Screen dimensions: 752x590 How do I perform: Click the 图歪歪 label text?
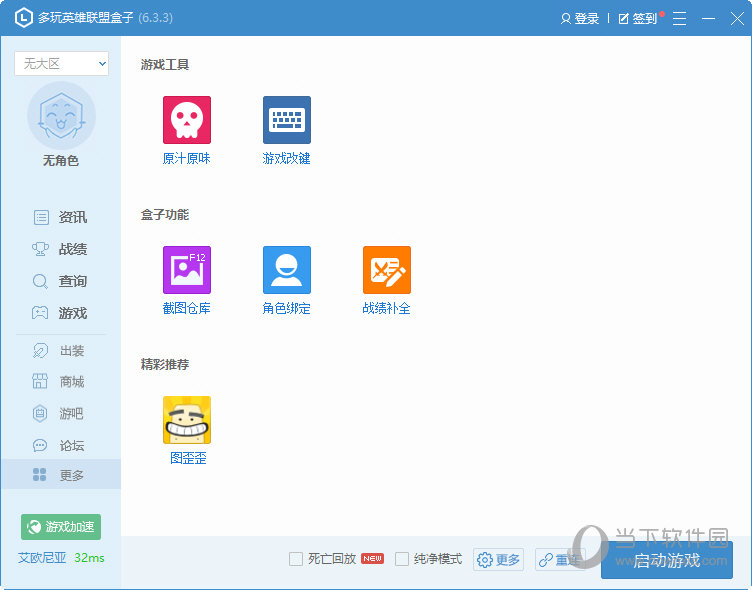(188, 458)
